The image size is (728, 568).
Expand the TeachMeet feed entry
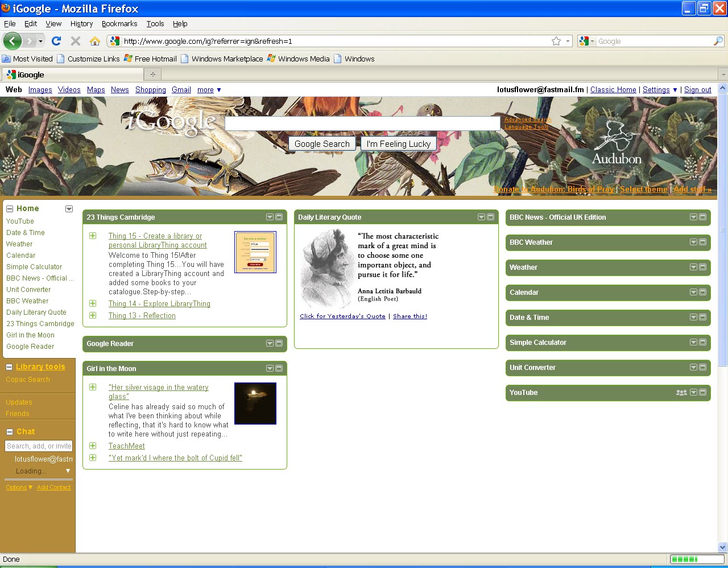(x=93, y=446)
